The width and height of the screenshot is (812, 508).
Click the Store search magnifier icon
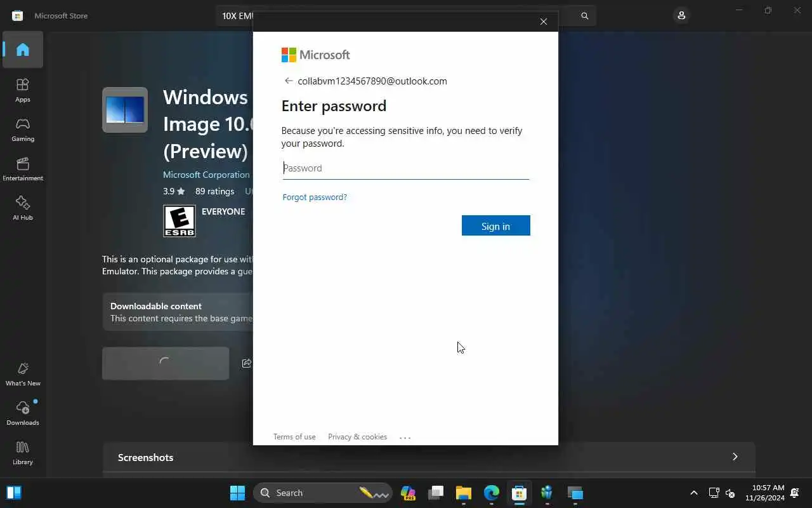point(585,16)
